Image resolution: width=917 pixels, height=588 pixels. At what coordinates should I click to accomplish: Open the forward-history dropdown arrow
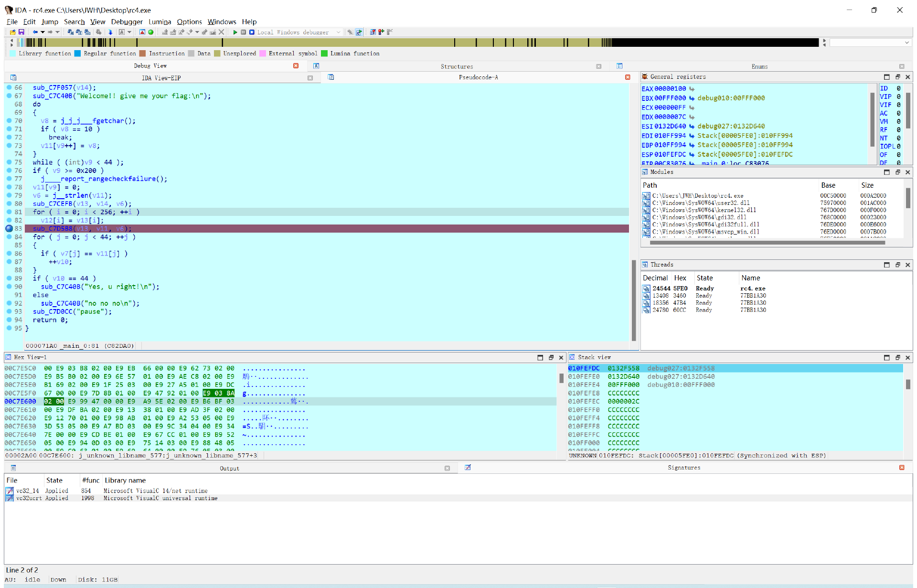(x=57, y=32)
